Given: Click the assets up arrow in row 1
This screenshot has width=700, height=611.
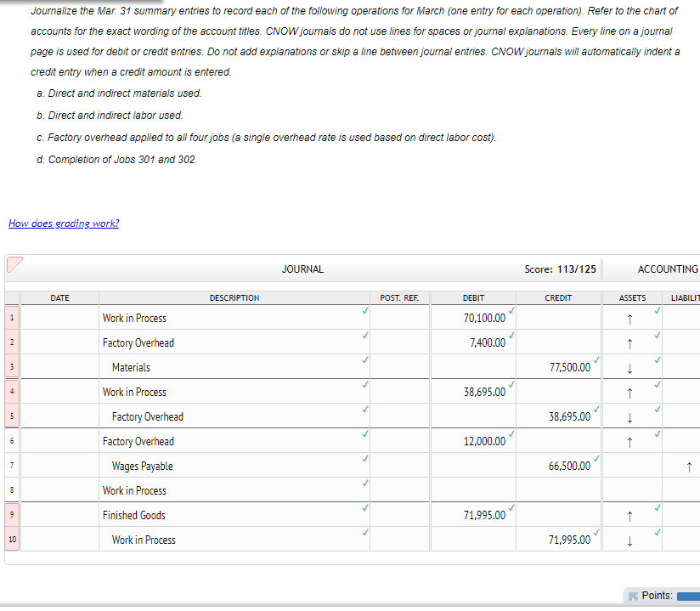Looking at the screenshot, I should point(629,319).
